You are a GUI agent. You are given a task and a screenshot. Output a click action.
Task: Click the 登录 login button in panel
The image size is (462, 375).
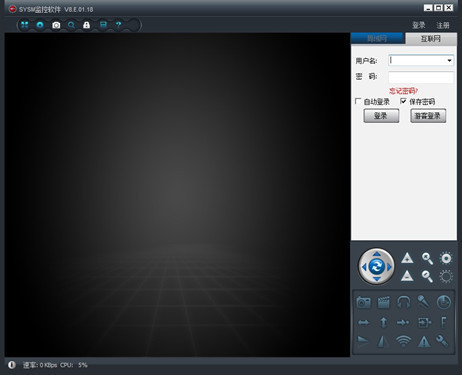tap(381, 116)
